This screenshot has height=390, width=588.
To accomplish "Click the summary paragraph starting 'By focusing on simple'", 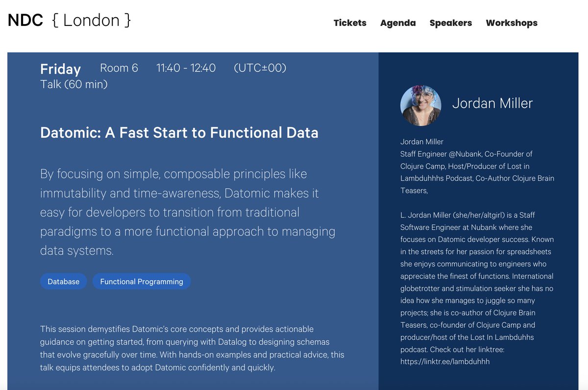I will pyautogui.click(x=188, y=212).
